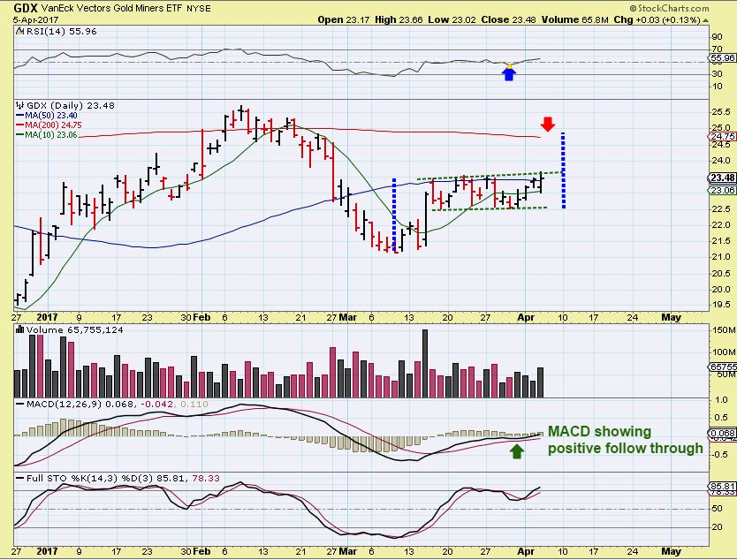Image resolution: width=737 pixels, height=560 pixels.
Task: Click the Full STO legend line marker
Action: [x=20, y=478]
